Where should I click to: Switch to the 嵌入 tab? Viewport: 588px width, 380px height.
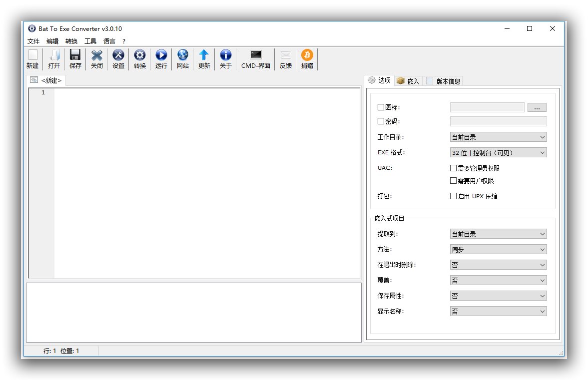(x=408, y=81)
